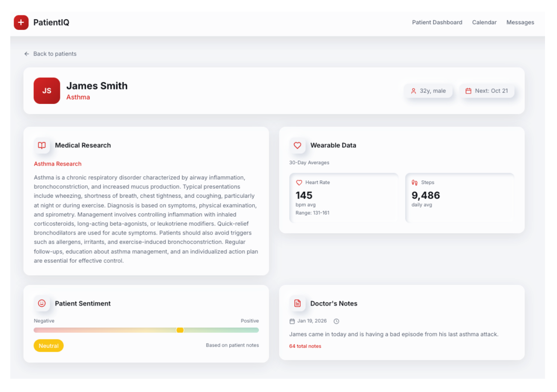The width and height of the screenshot is (557, 392).
Task: Go back to patients list
Action: click(x=50, y=54)
